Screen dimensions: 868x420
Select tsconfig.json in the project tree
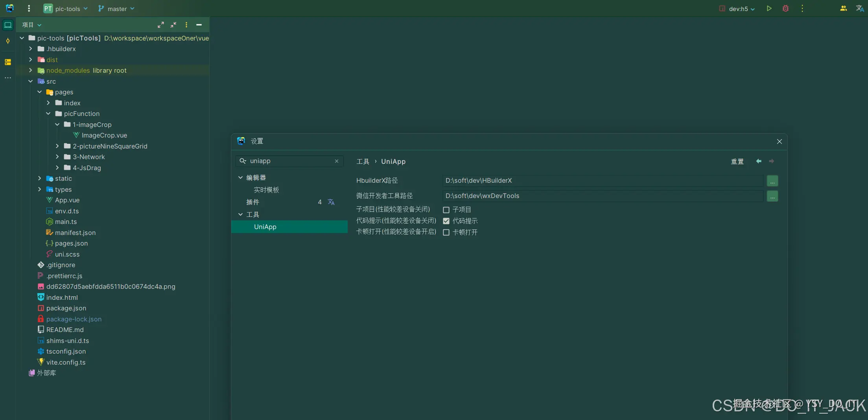pyautogui.click(x=66, y=351)
